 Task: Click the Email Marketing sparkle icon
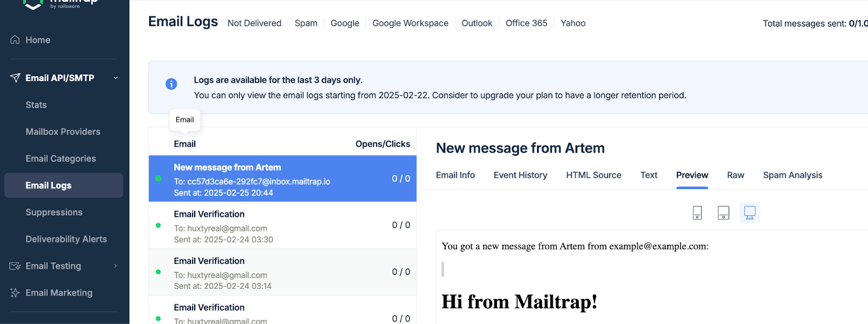15,293
